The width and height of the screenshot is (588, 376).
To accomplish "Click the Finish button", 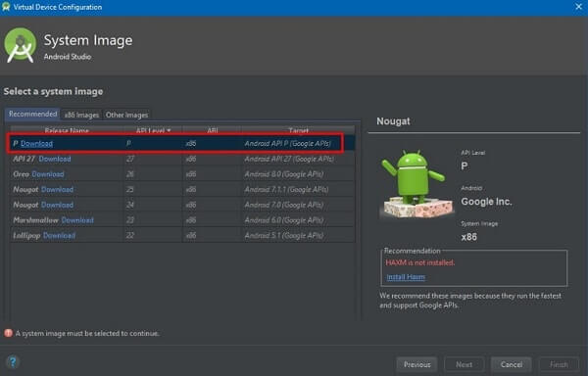I will pos(559,364).
